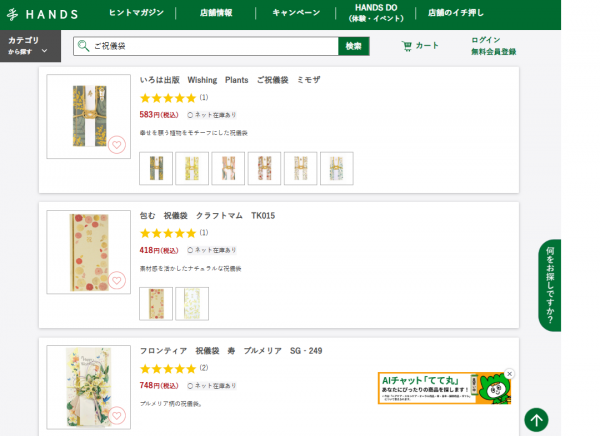
Task: Click the green 検索 button
Action: [354, 46]
